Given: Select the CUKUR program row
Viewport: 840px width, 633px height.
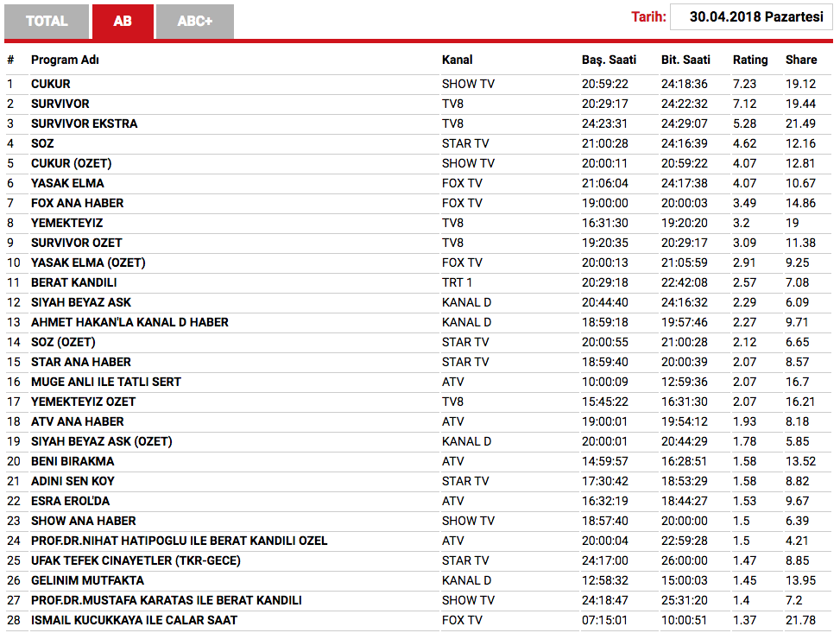Looking at the screenshot, I should pyautogui.click(x=418, y=84).
